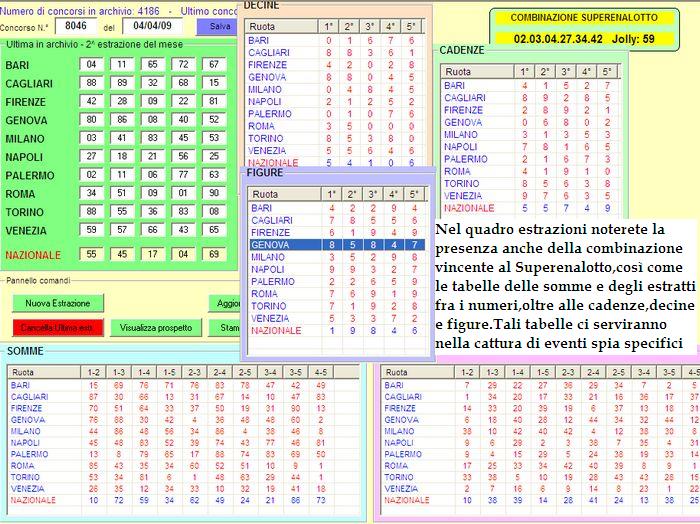
Task: Select the NAZIONALE row in Cadenze table
Action: coord(530,208)
